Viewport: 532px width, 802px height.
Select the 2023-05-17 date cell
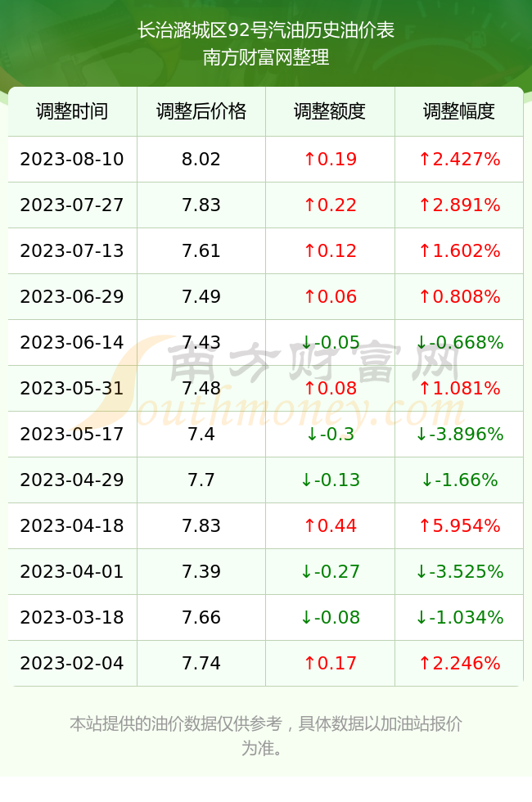tap(72, 434)
